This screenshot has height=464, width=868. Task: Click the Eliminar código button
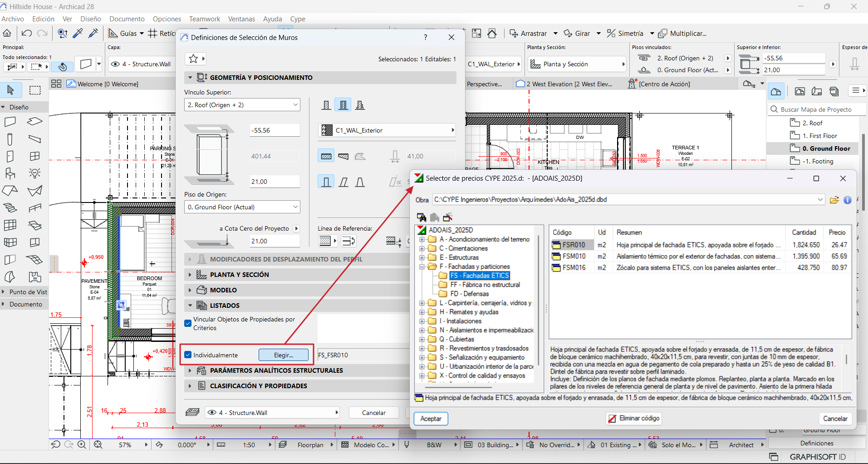(633, 418)
